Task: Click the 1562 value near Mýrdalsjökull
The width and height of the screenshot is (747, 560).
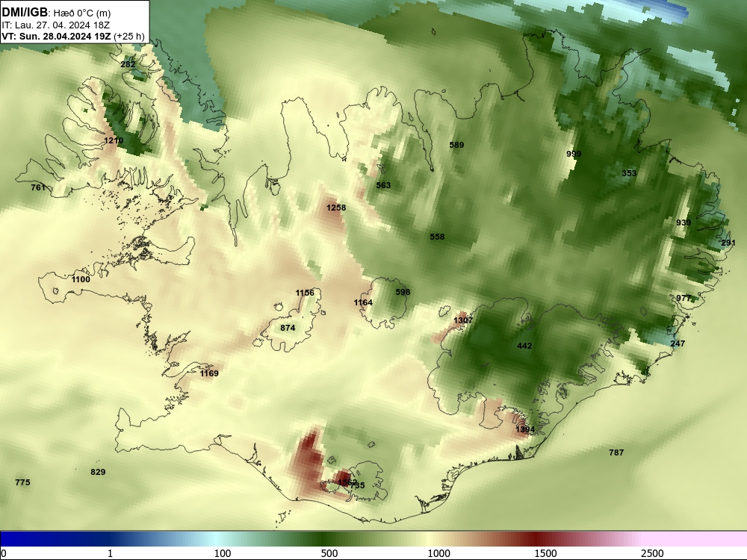Action: 347,483
